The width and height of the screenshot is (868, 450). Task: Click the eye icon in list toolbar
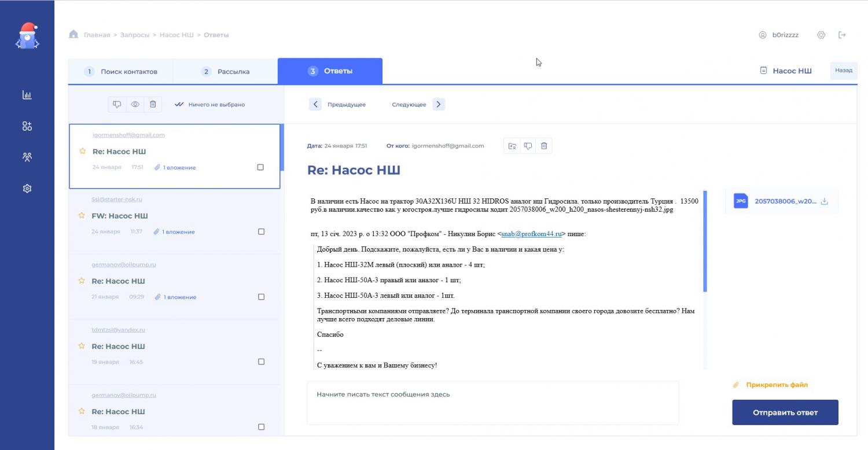[x=135, y=105]
